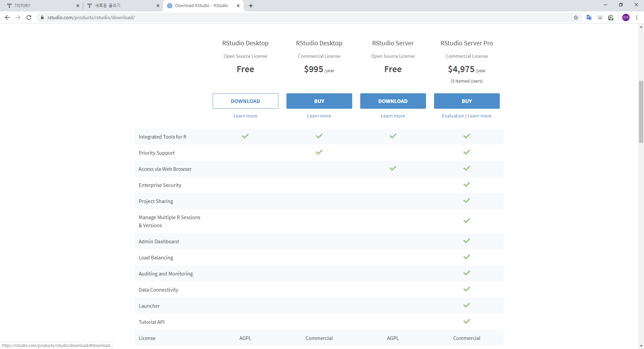Click Enterprise Security checkmark under Server Pro
The image size is (644, 349).
pos(467,185)
